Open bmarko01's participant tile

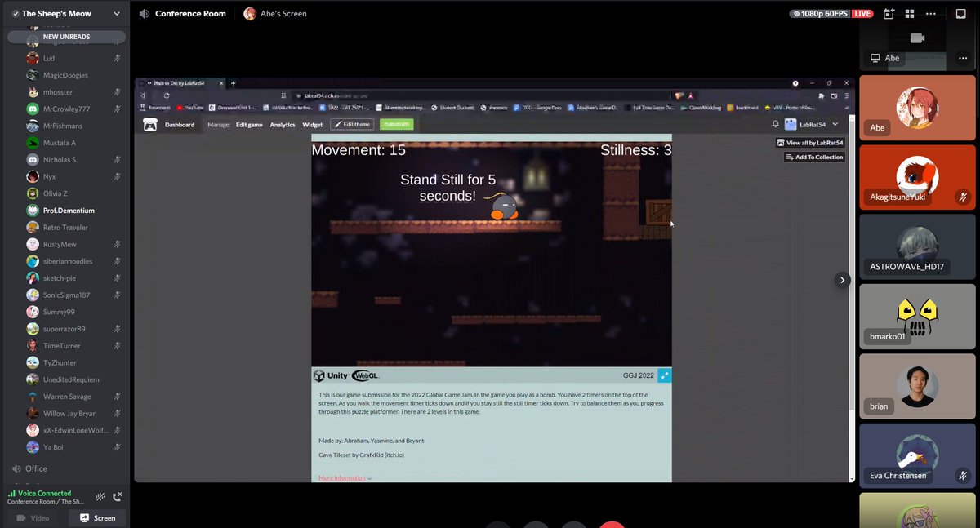pyautogui.click(x=917, y=317)
